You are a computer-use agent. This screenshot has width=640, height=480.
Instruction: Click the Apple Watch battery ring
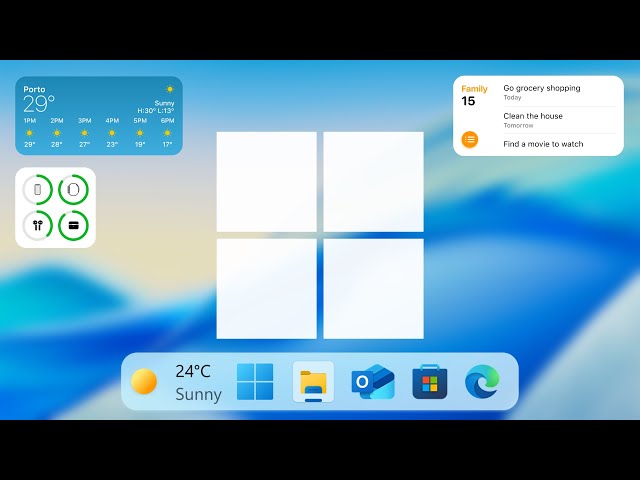(73, 189)
